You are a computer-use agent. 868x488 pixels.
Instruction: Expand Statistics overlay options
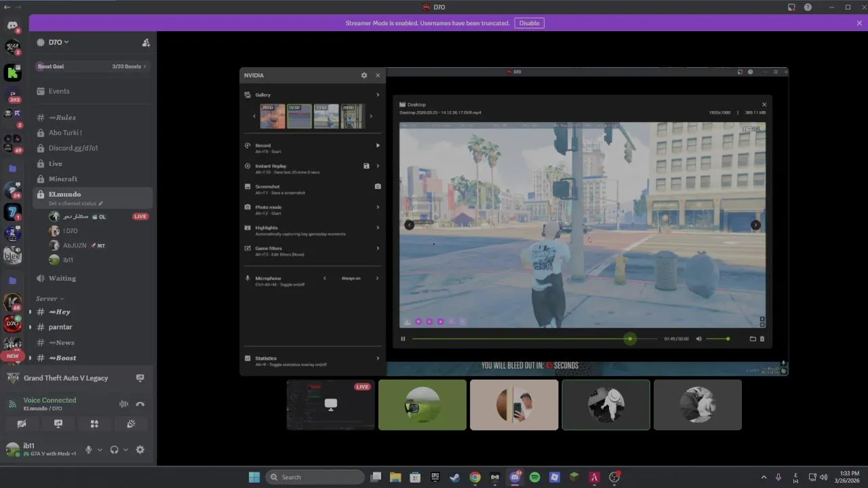pos(378,358)
